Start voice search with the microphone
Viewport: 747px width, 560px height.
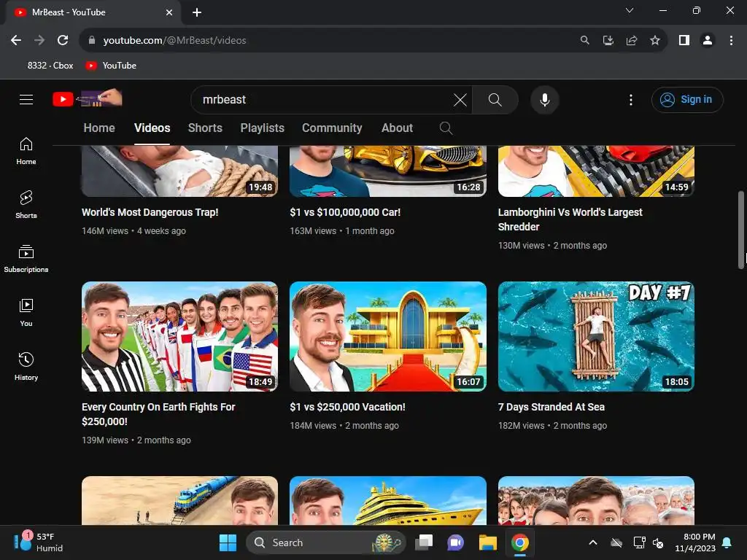click(x=544, y=100)
